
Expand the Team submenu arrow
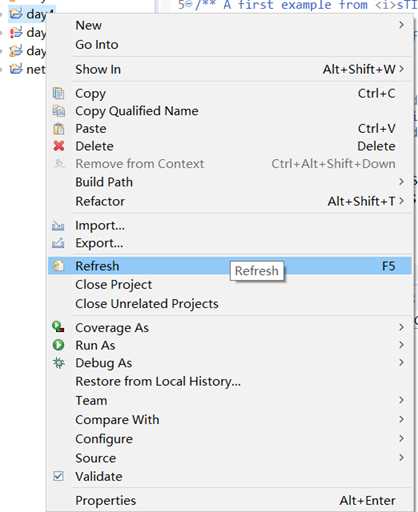point(402,400)
